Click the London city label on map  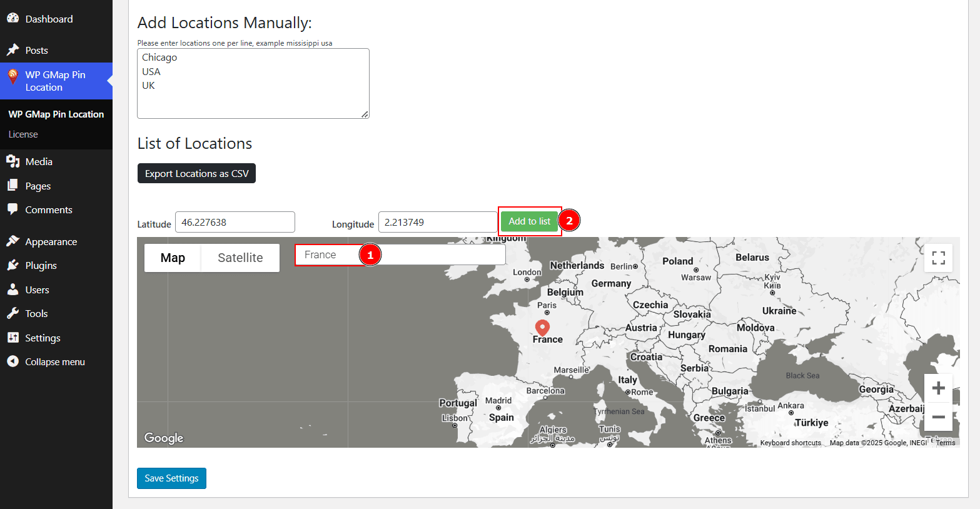[527, 272]
